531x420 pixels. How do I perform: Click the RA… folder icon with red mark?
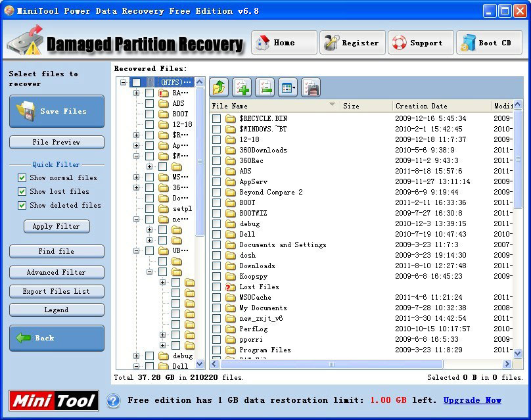(x=164, y=93)
